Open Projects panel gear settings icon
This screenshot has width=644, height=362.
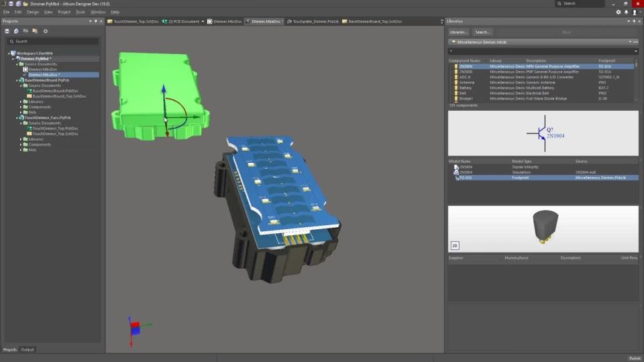[46, 32]
